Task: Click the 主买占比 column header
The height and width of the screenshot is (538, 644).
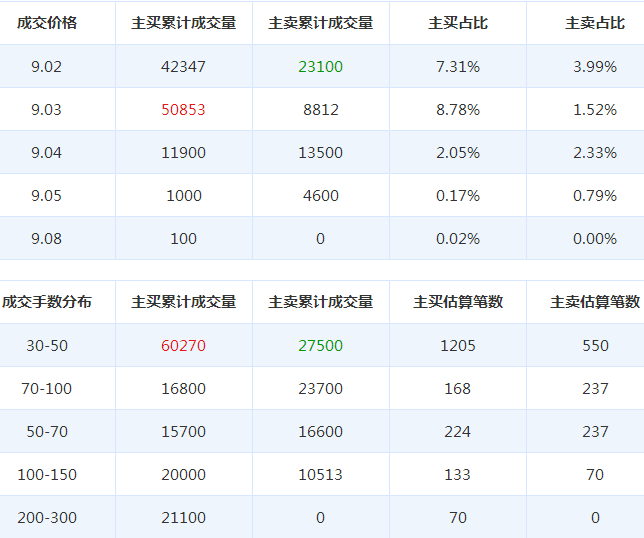Action: [x=458, y=23]
